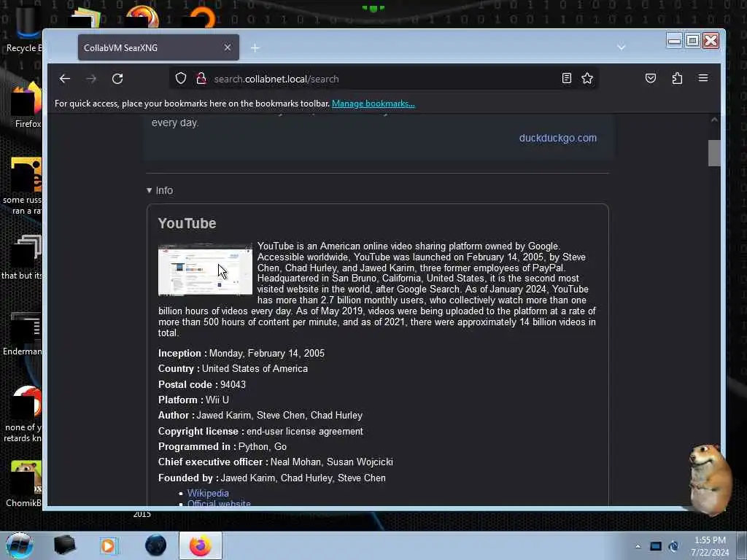Show hidden system tray icons
This screenshot has height=560, width=747.
coord(638,546)
